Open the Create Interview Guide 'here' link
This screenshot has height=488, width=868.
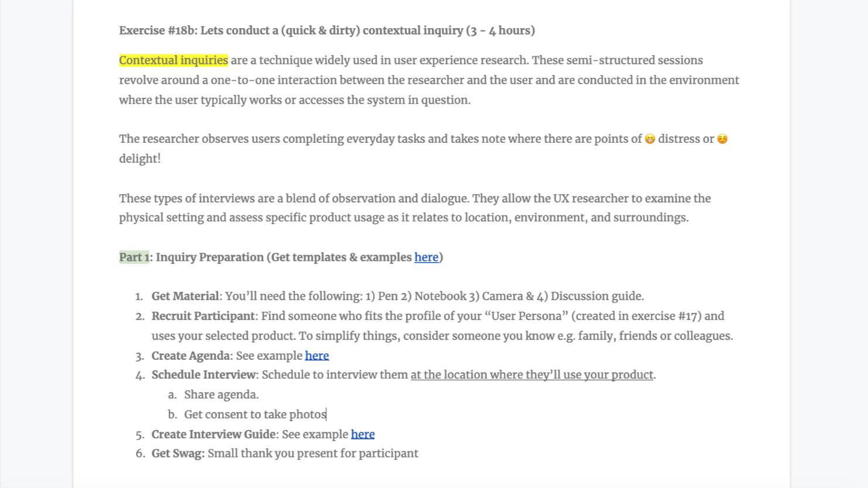click(x=363, y=434)
